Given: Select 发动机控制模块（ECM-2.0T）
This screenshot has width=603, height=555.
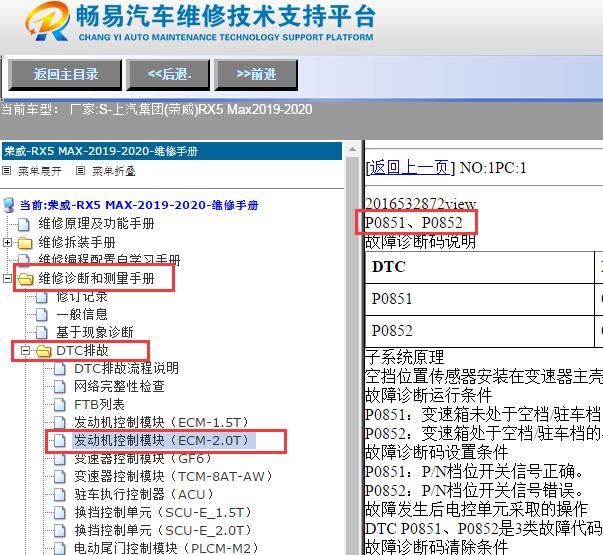Looking at the screenshot, I should click(165, 440).
